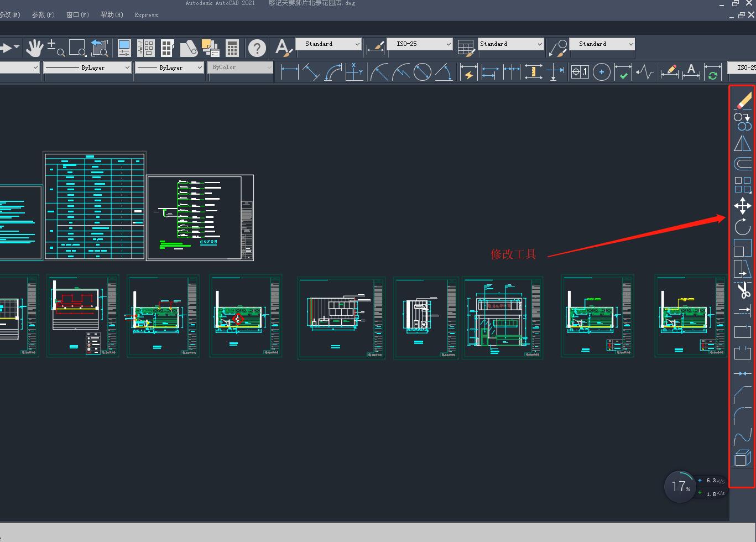Open the QuickCalc calculator

pos(232,48)
